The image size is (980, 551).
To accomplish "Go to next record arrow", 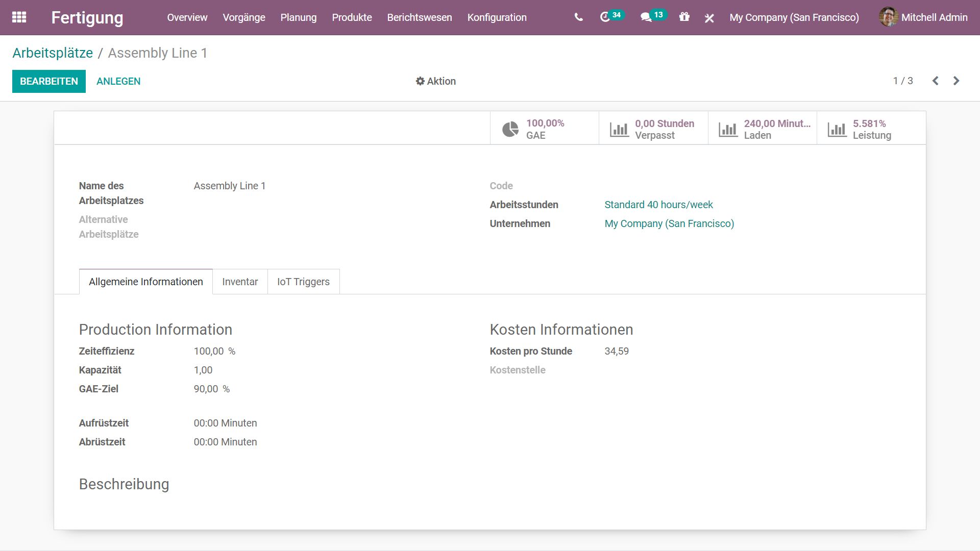I will pos(956,81).
